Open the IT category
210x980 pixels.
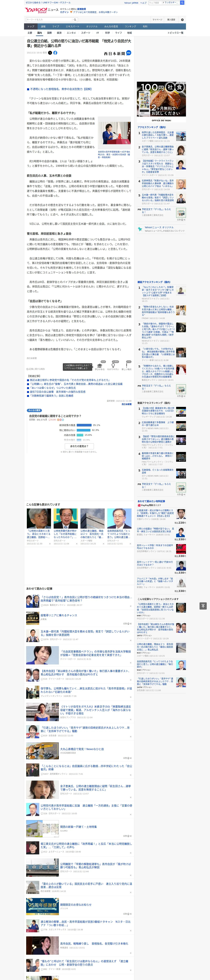pos(98,33)
